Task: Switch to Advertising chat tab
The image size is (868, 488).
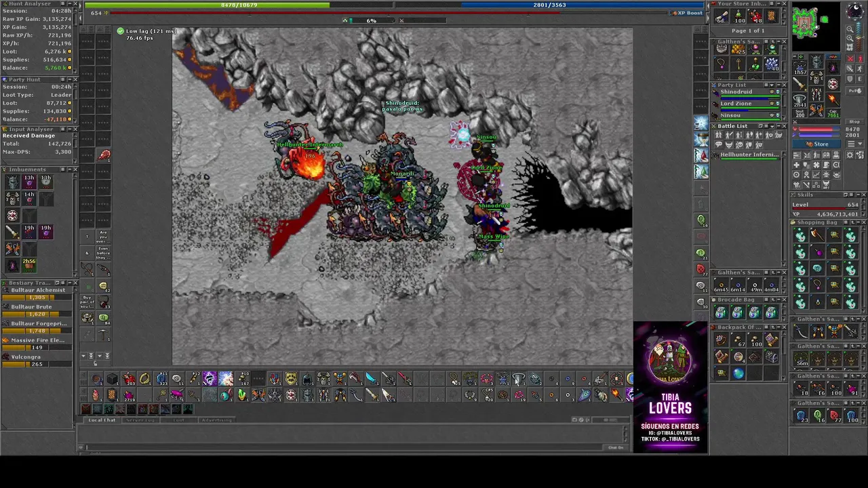Action: point(217,420)
